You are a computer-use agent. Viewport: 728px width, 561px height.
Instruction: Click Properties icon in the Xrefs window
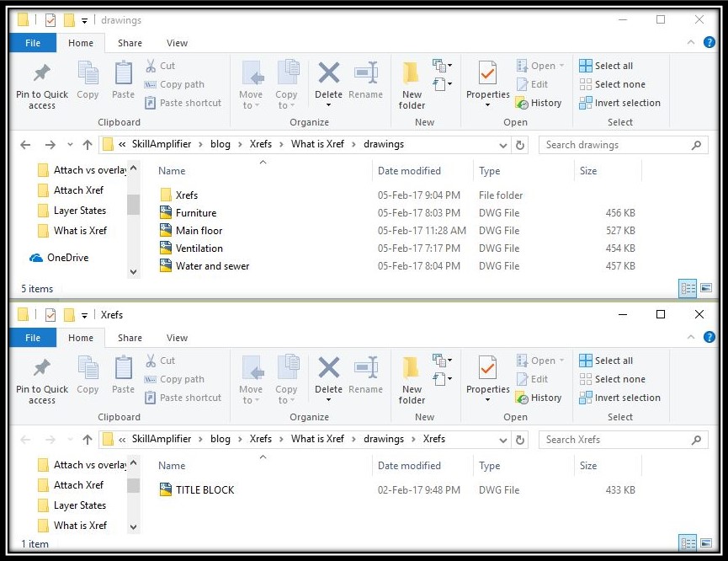[487, 367]
